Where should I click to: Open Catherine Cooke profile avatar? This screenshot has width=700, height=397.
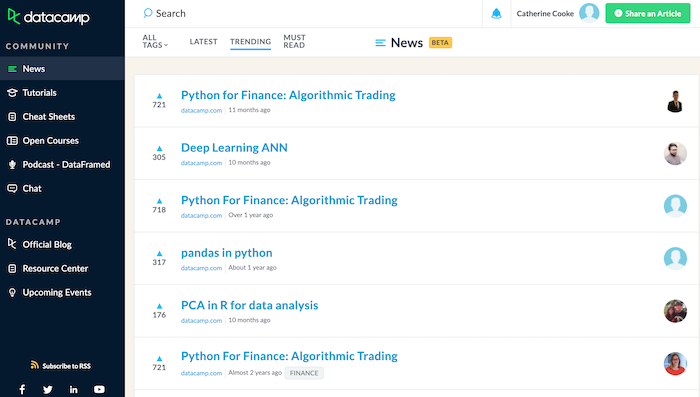589,13
